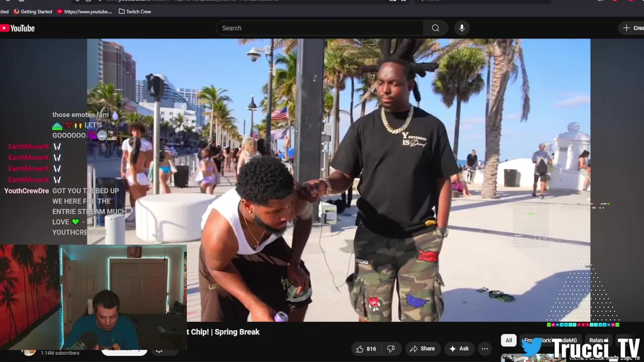The image size is (644, 362).
Task: Click the YouthCrewDre username in chat overlay
Action: [x=27, y=191]
